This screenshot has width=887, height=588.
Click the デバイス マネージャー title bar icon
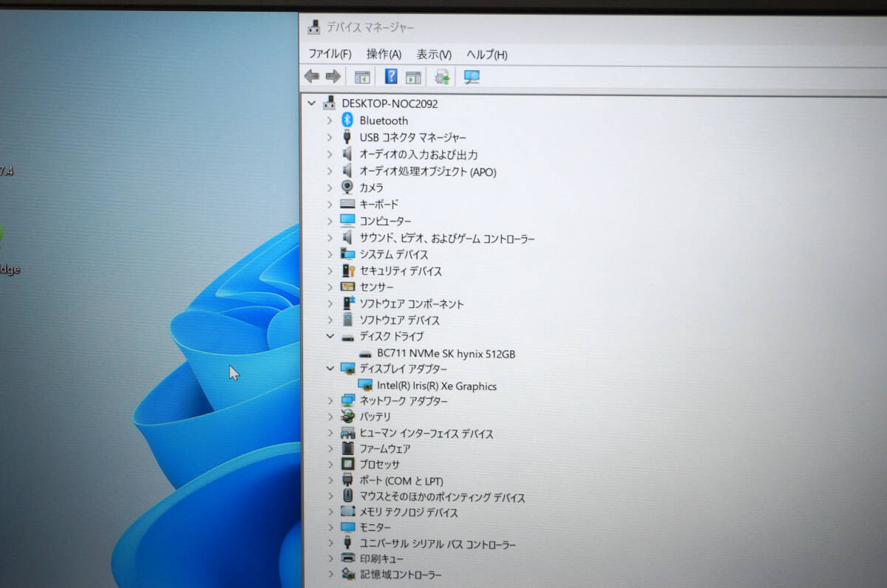[x=314, y=27]
